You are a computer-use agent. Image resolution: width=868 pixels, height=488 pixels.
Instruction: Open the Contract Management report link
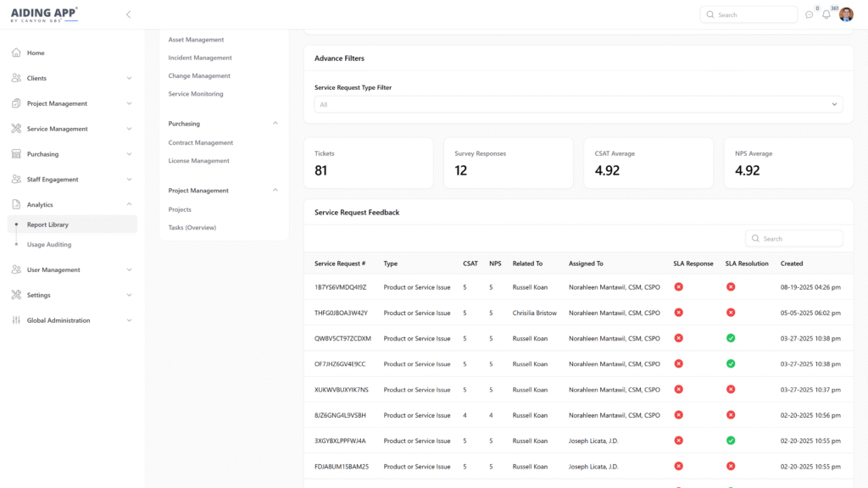tap(201, 142)
